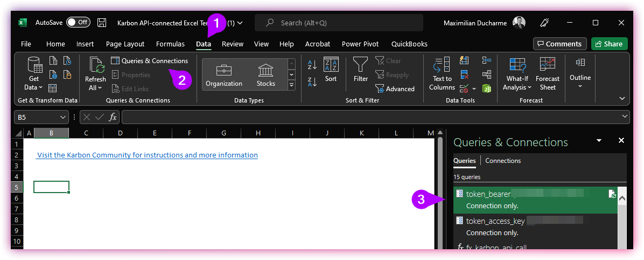Sort Z to A descending

pos(312,82)
